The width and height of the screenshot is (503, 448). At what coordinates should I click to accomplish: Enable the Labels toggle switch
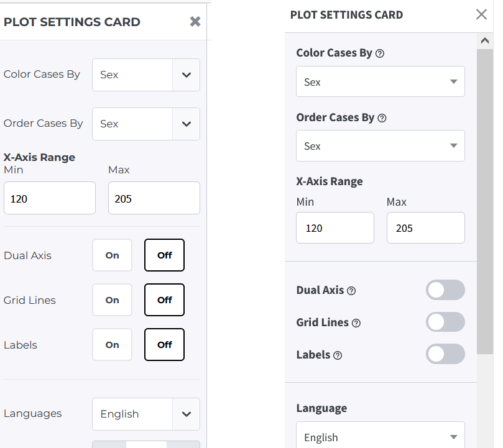pos(445,354)
